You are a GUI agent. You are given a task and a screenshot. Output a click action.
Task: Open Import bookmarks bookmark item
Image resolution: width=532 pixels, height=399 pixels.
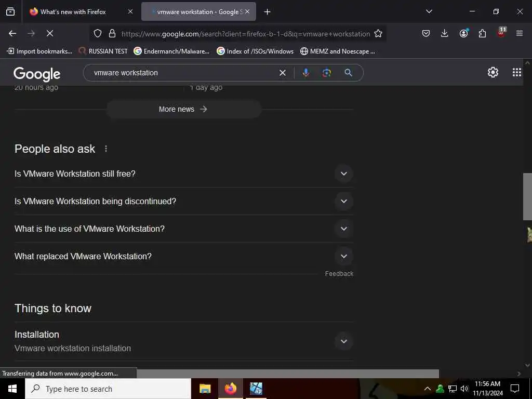39,51
